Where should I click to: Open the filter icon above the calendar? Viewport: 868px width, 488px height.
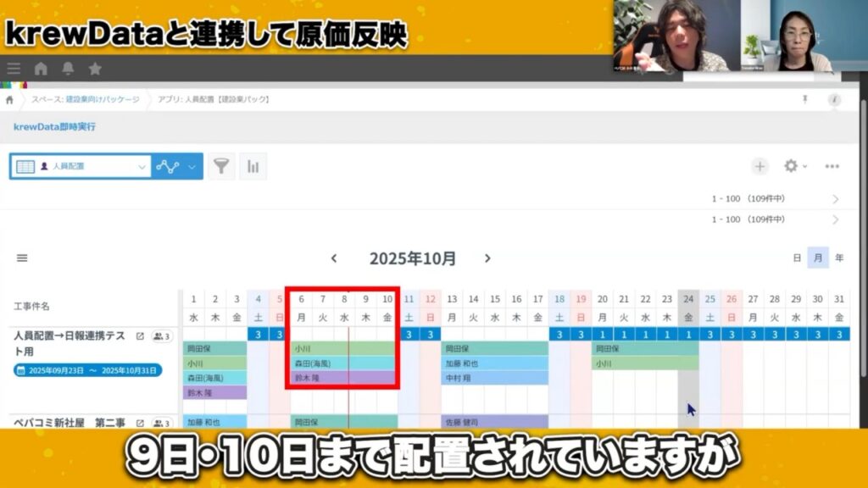221,166
